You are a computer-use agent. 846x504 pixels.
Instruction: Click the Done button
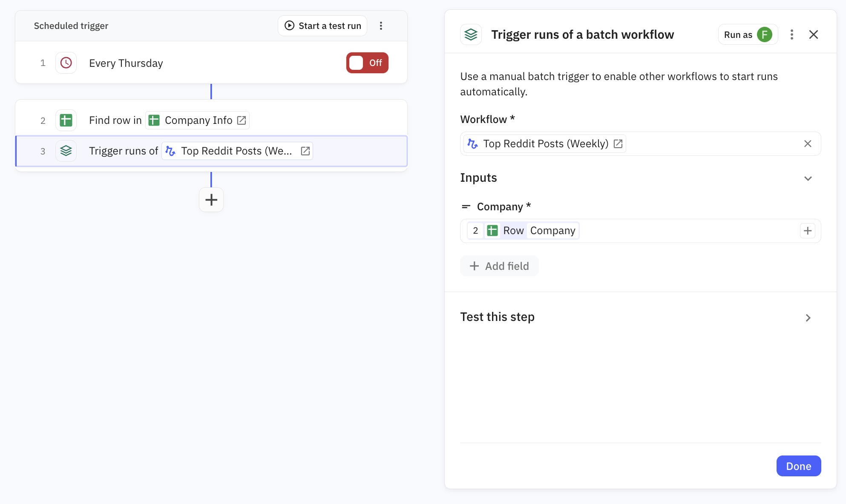pyautogui.click(x=798, y=466)
